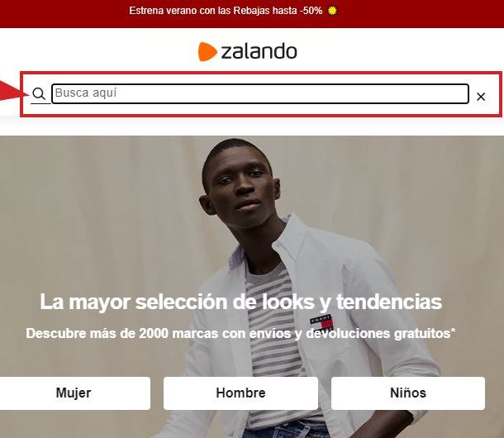Focus the "Busca aquí" search field

tap(260, 93)
